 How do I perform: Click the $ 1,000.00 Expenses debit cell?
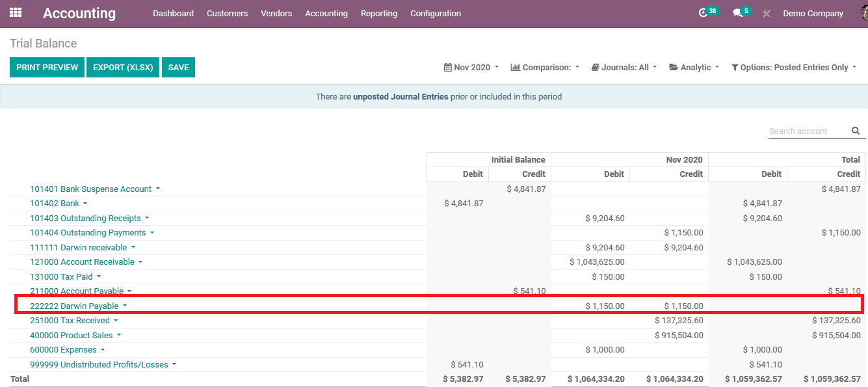605,350
